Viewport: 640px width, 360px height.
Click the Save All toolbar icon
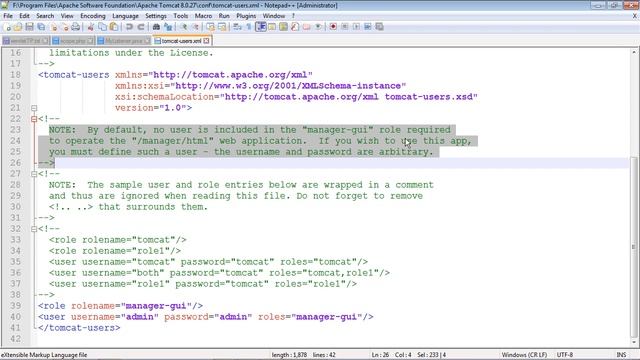coord(41,27)
